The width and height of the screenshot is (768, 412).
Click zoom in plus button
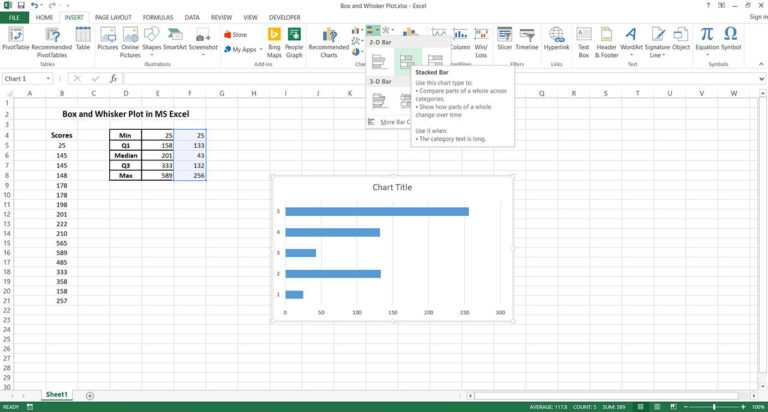coord(743,407)
